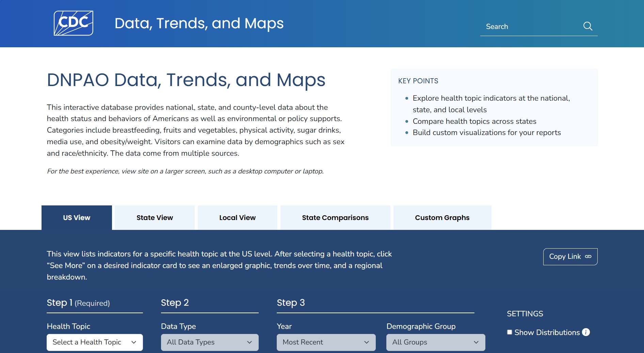Open the All Data Types dropdown
Screen dimensions: 644x353
coord(209,342)
